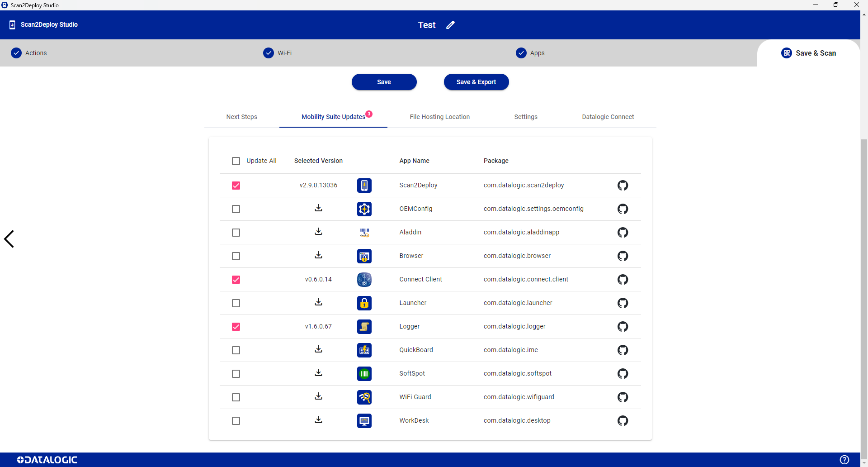868x467 pixels.
Task: Open GitHub link for Browser row
Action: click(x=623, y=256)
